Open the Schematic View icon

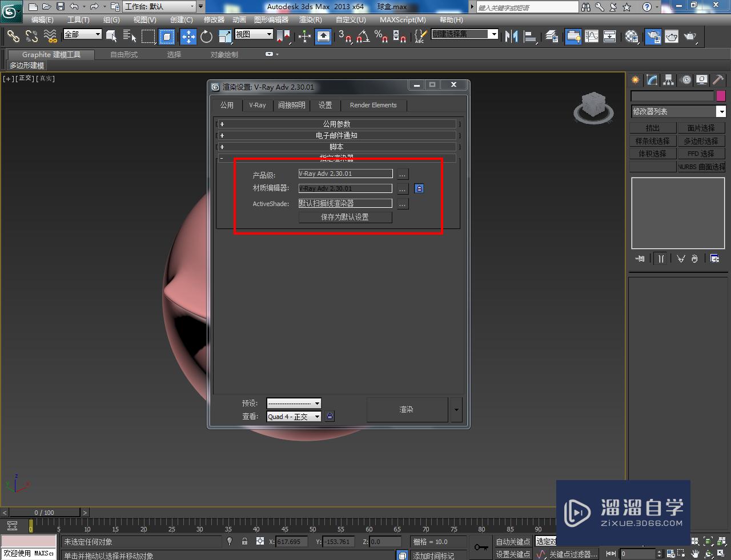(610, 37)
